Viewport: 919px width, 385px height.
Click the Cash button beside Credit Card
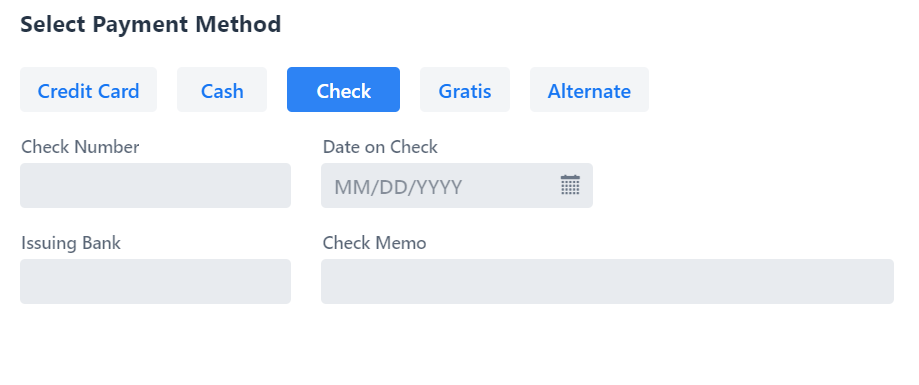[222, 90]
